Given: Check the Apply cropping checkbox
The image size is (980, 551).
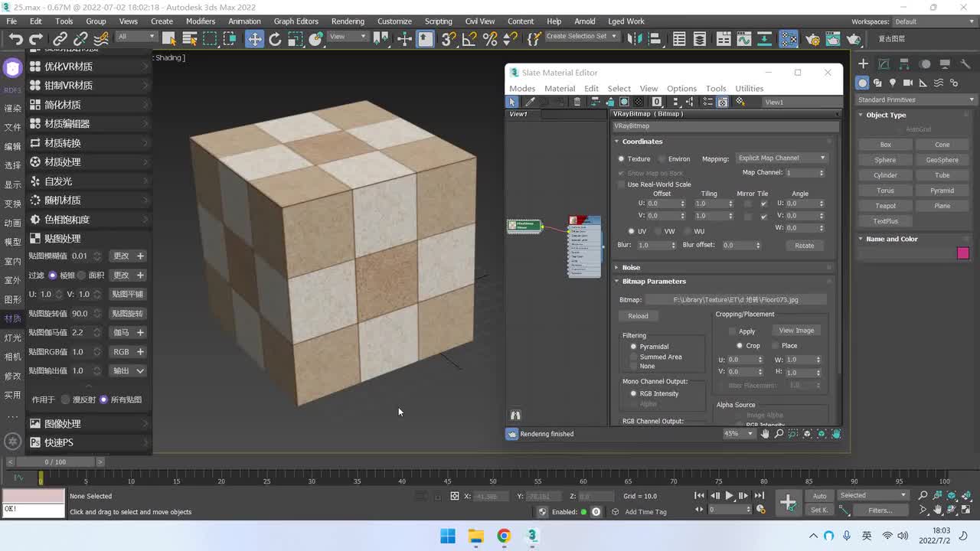Looking at the screenshot, I should pyautogui.click(x=733, y=331).
